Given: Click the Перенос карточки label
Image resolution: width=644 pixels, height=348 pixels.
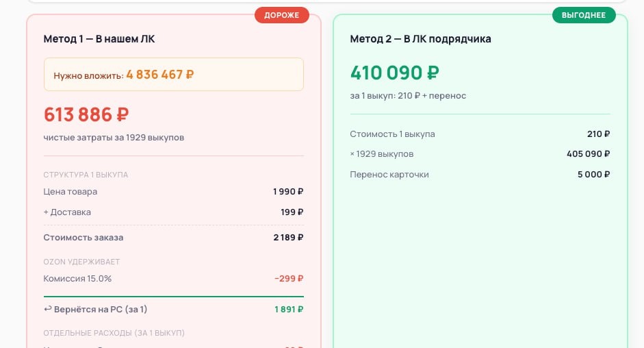Looking at the screenshot, I should [389, 175].
